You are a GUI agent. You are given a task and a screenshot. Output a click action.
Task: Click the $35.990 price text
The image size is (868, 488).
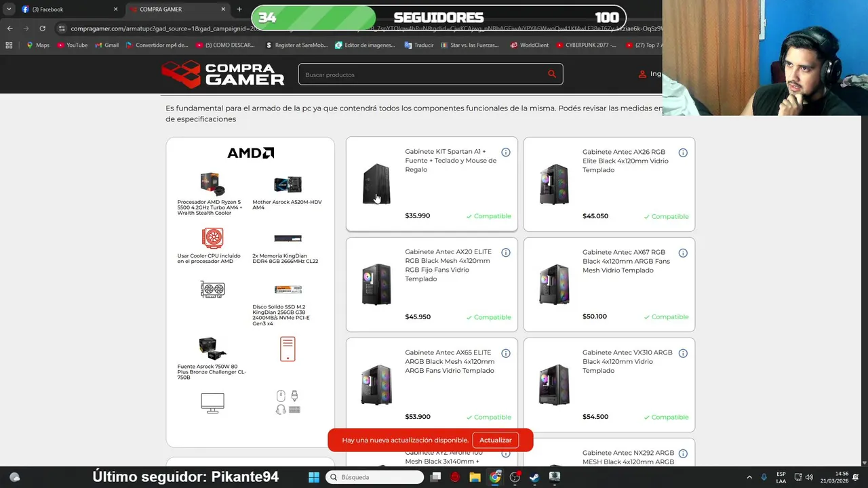coord(417,216)
